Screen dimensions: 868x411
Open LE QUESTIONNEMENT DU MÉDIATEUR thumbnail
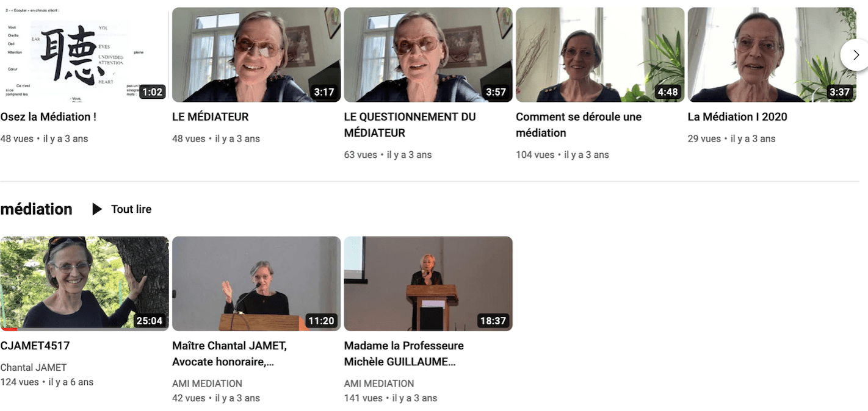click(x=428, y=54)
